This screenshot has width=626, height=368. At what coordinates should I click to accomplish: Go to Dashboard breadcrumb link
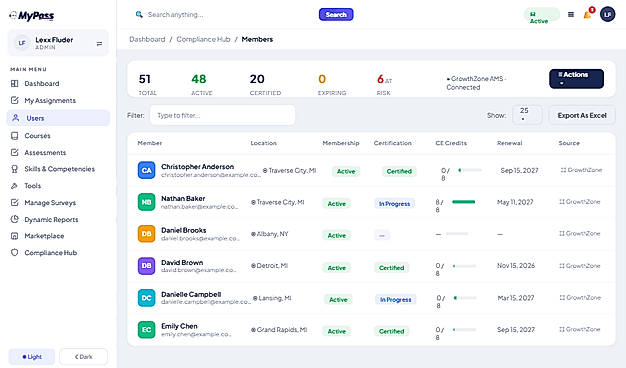(x=147, y=39)
